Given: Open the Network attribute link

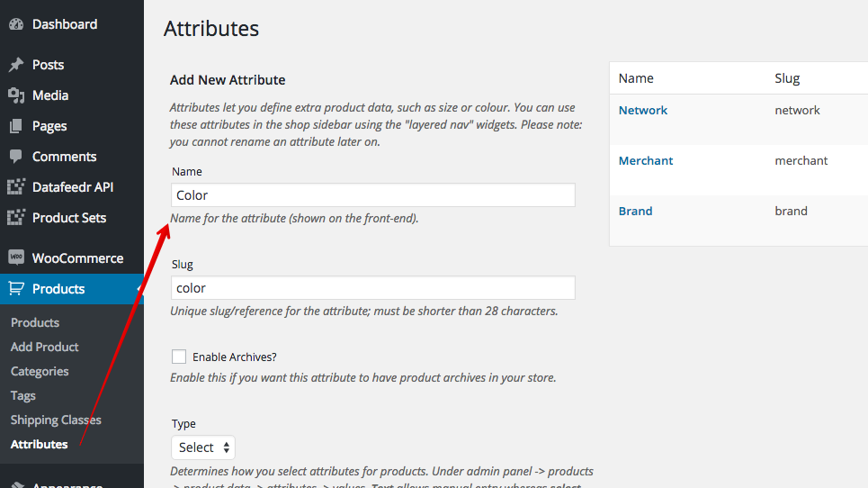Looking at the screenshot, I should [643, 110].
